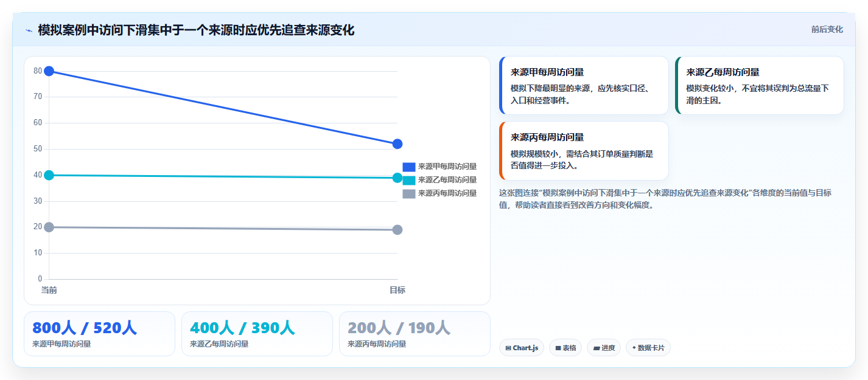Click the 当前 x-axis label

pyautogui.click(x=49, y=290)
